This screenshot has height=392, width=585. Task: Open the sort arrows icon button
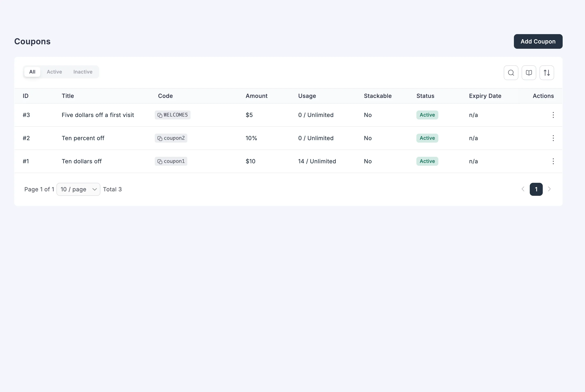point(546,73)
